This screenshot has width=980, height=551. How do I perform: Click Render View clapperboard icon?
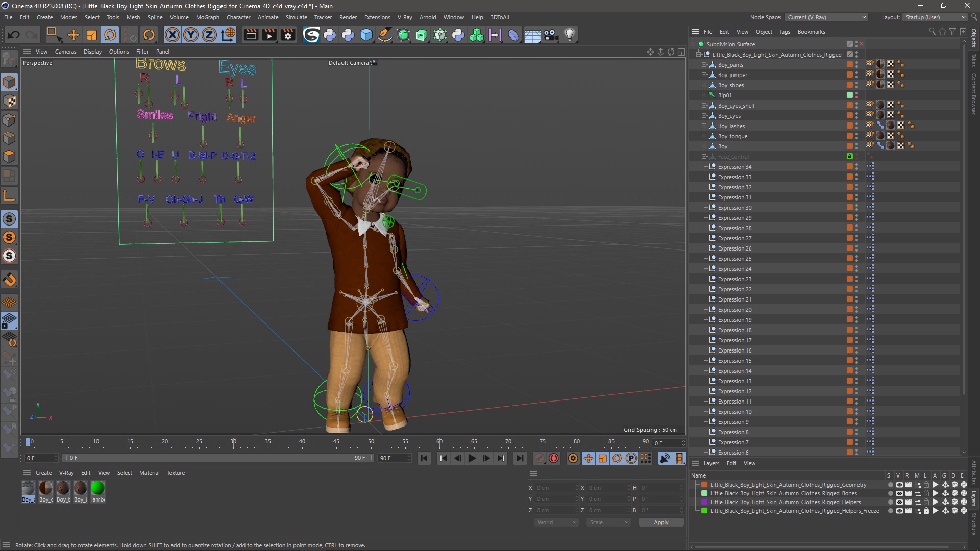(251, 35)
